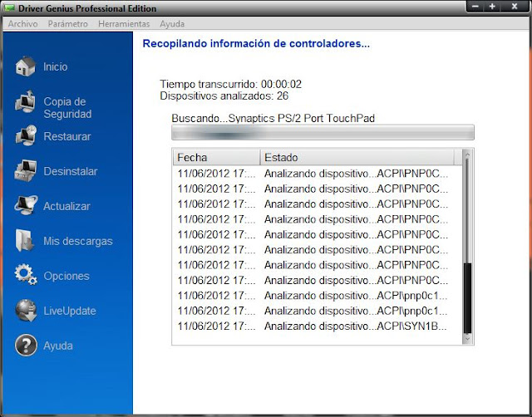
Task: Click the scan progress bar
Action: pos(323,132)
